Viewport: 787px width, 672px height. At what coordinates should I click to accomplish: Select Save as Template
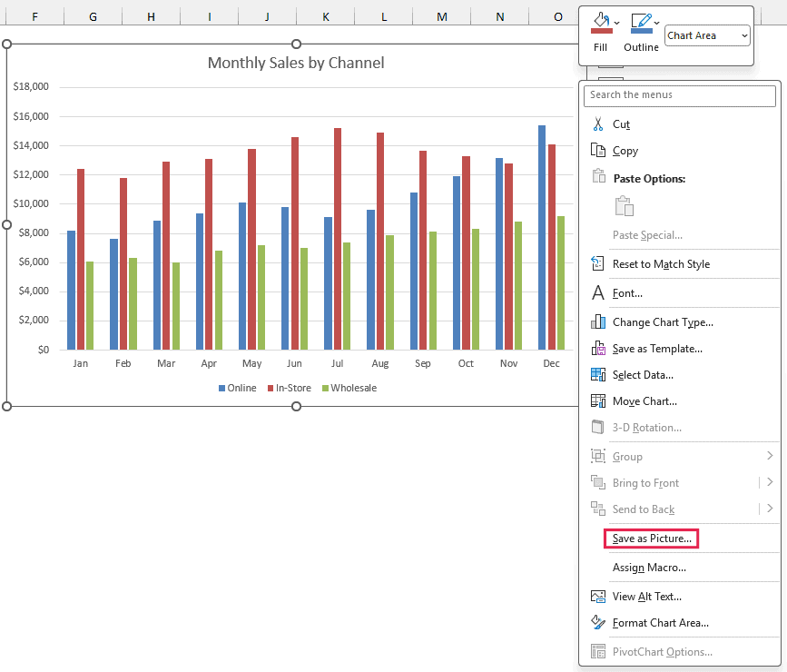657,349
